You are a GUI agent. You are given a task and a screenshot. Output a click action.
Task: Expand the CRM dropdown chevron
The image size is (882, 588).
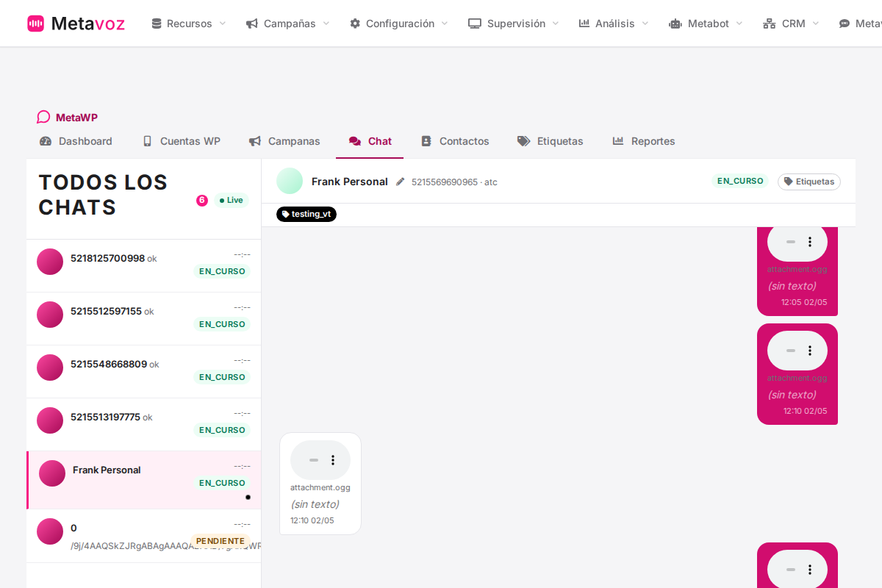click(816, 24)
